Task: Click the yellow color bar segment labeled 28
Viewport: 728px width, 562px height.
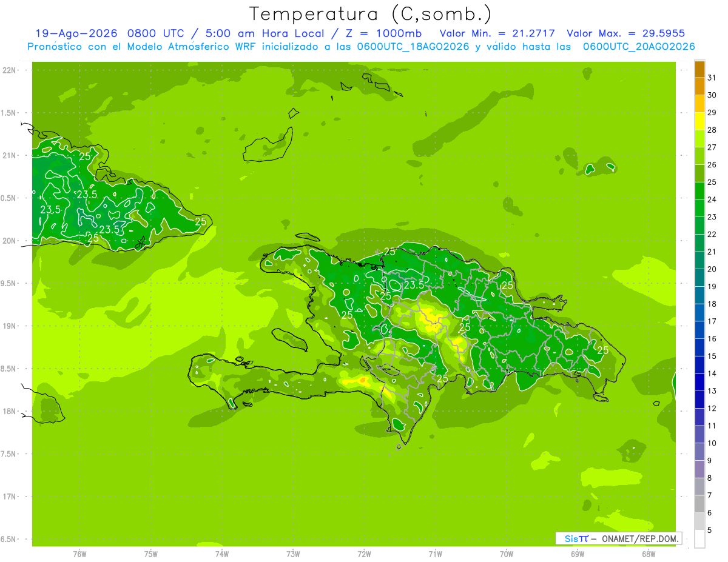Action: point(699,122)
